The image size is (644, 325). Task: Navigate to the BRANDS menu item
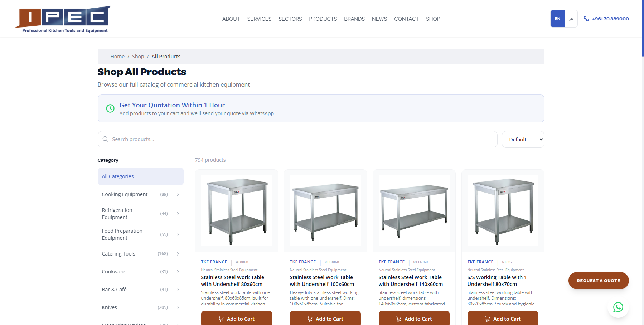[354, 19]
